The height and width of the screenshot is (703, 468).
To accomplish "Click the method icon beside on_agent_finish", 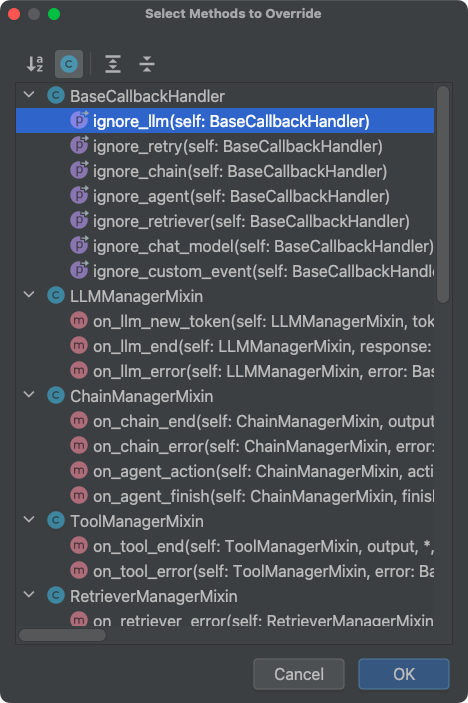I will point(79,495).
